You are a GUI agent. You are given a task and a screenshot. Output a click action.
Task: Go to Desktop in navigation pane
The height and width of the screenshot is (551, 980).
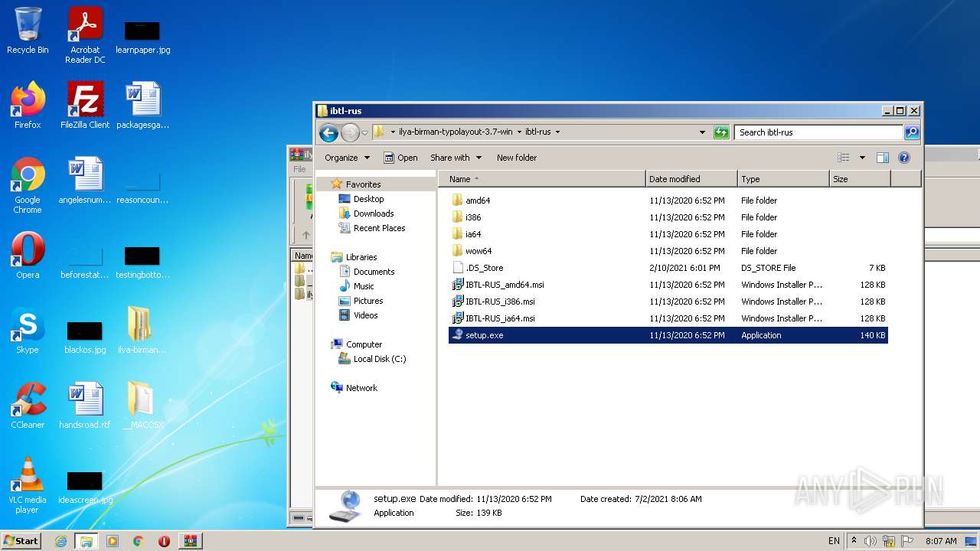[x=368, y=199]
